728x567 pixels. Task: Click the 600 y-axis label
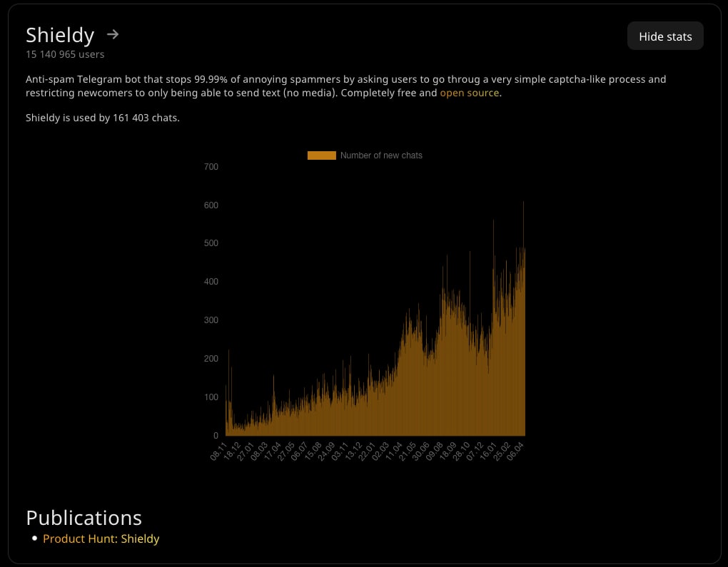coord(211,205)
